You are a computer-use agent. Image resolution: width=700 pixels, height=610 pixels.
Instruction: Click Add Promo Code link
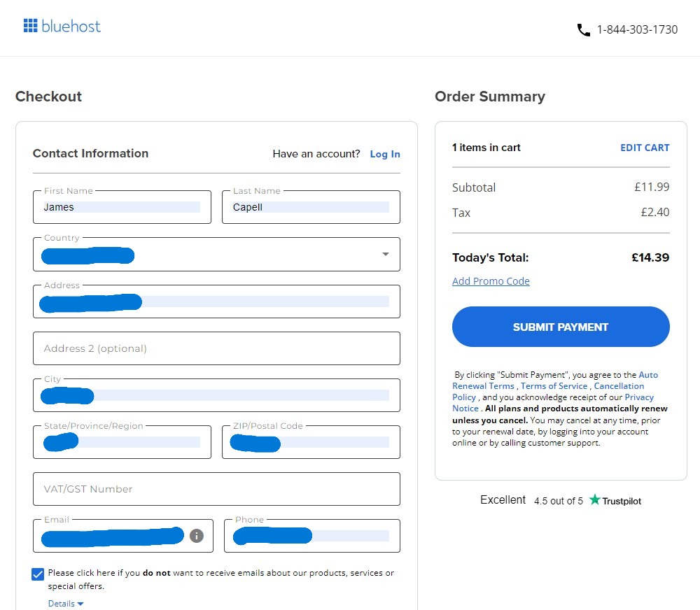(x=491, y=281)
